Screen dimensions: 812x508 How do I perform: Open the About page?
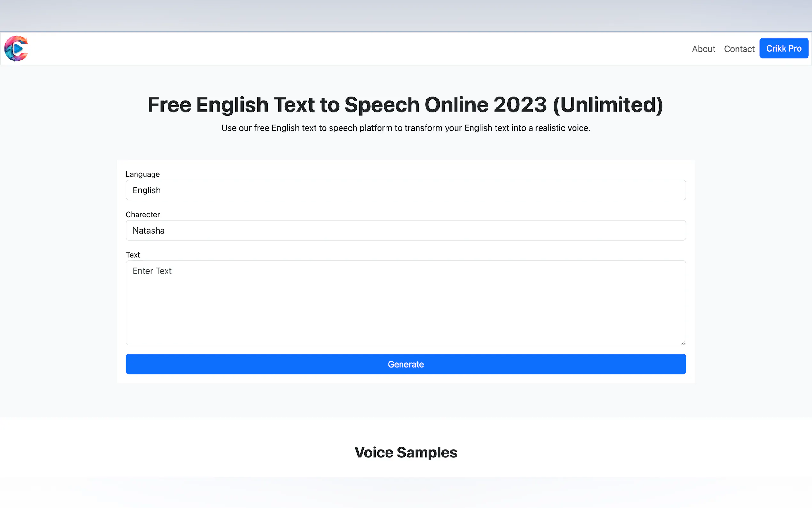point(703,49)
